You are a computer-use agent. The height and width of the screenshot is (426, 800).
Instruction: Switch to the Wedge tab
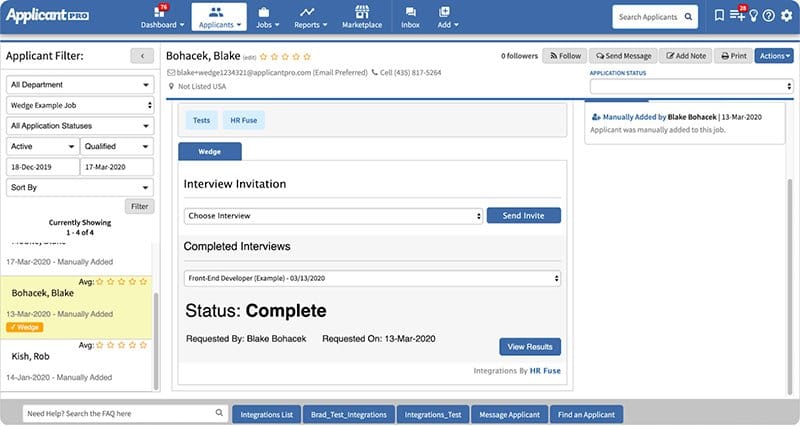point(210,152)
